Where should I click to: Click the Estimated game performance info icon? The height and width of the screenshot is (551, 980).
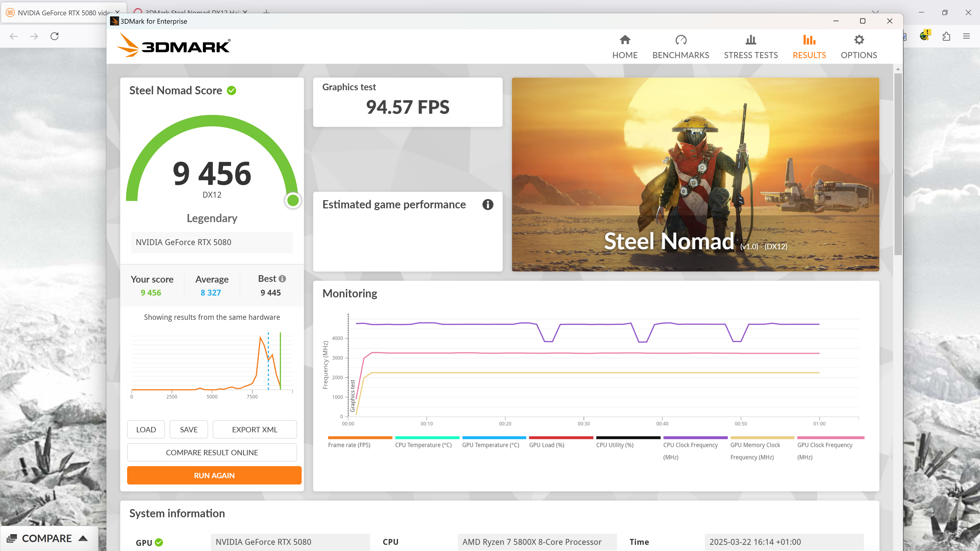[x=488, y=205]
